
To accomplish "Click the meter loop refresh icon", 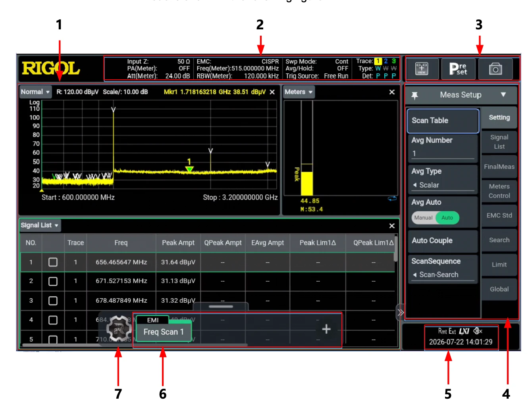I will point(392,199).
